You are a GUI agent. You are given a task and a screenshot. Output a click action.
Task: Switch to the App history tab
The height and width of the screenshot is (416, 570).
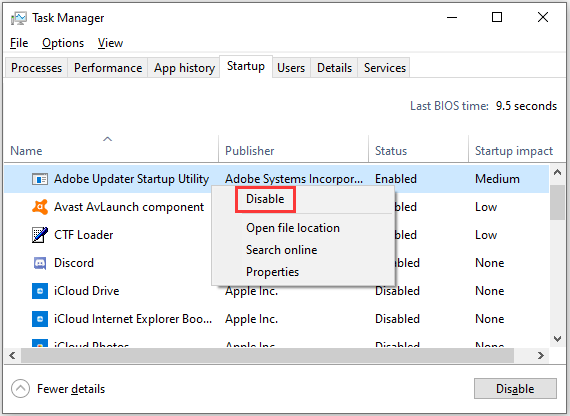[x=184, y=68]
